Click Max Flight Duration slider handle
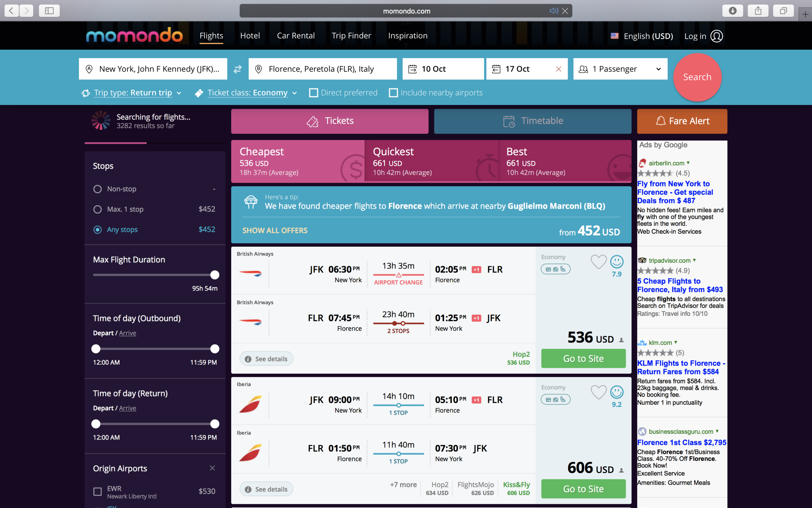 tap(215, 275)
